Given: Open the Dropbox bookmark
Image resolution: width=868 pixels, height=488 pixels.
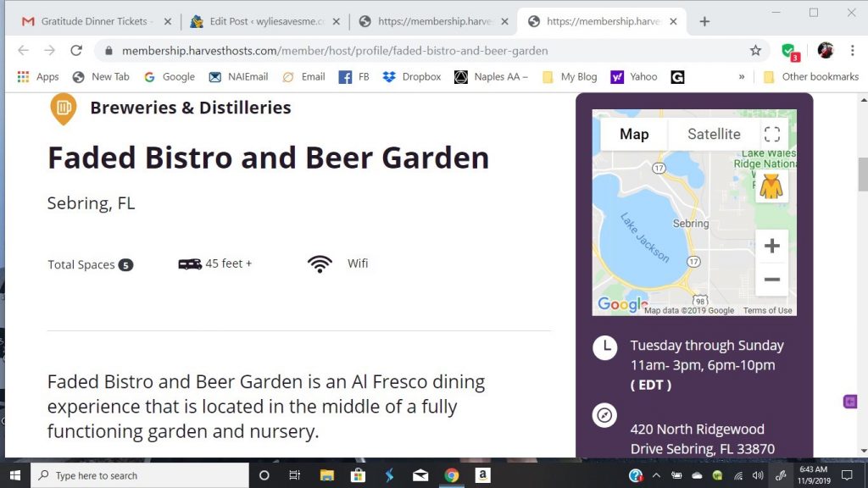Looking at the screenshot, I should (x=412, y=76).
